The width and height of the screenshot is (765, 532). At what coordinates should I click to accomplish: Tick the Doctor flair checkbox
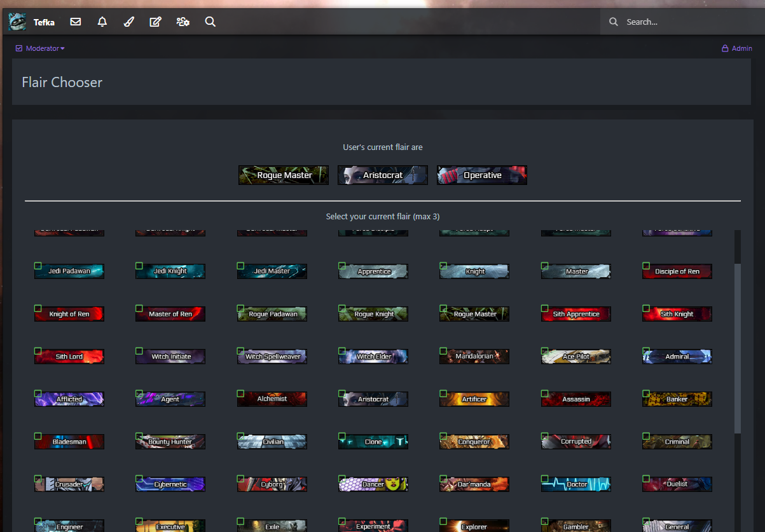[x=545, y=479]
